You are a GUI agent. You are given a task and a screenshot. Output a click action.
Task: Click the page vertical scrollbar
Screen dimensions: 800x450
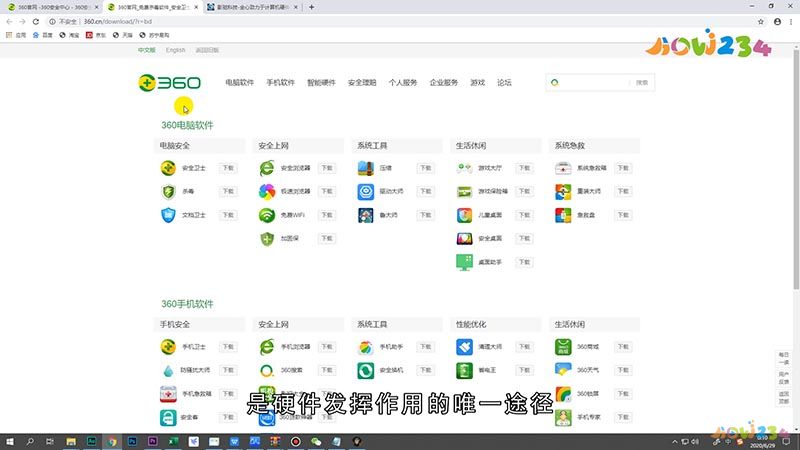[796, 168]
